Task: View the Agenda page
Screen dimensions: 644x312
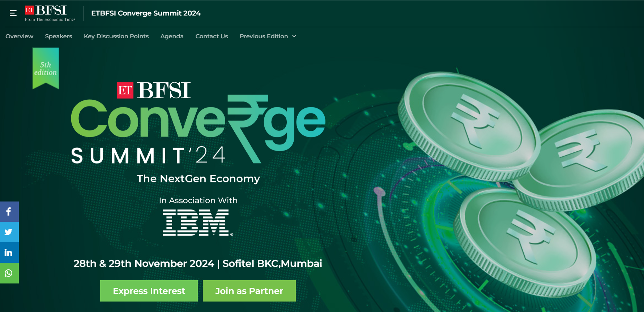Action: coord(172,36)
